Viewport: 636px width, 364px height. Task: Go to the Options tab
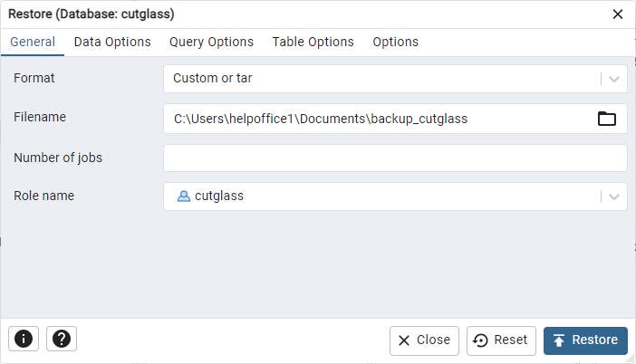pyautogui.click(x=395, y=42)
